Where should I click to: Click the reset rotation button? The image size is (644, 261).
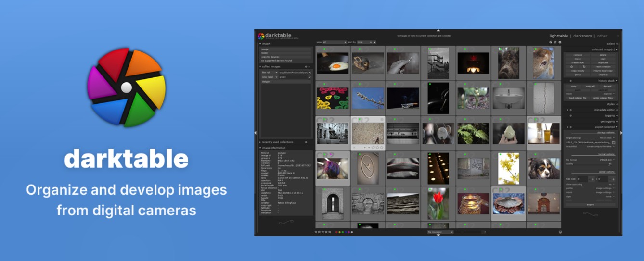point(603,66)
